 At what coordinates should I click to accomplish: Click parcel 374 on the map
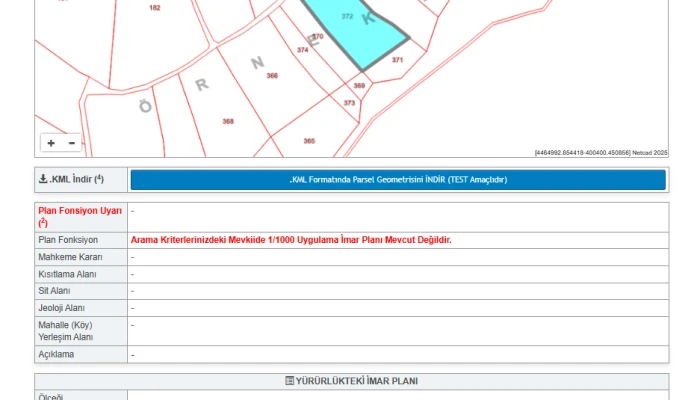tap(302, 50)
